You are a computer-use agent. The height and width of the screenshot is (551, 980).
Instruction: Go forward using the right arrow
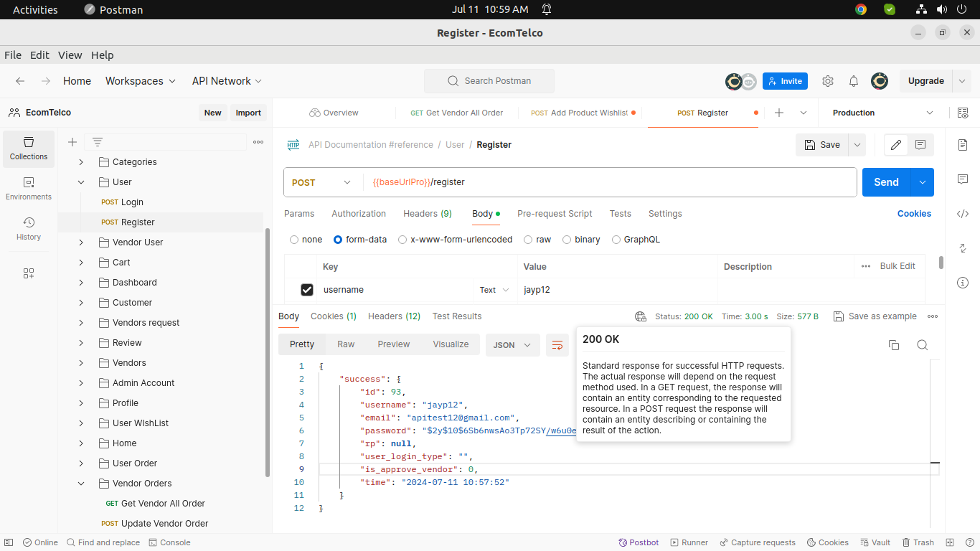click(46, 81)
